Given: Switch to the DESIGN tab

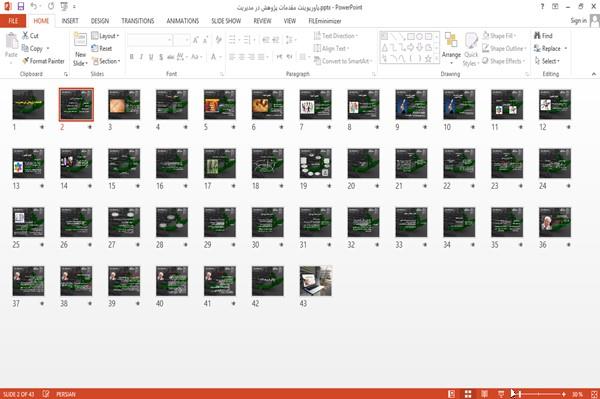Looking at the screenshot, I should pos(100,21).
